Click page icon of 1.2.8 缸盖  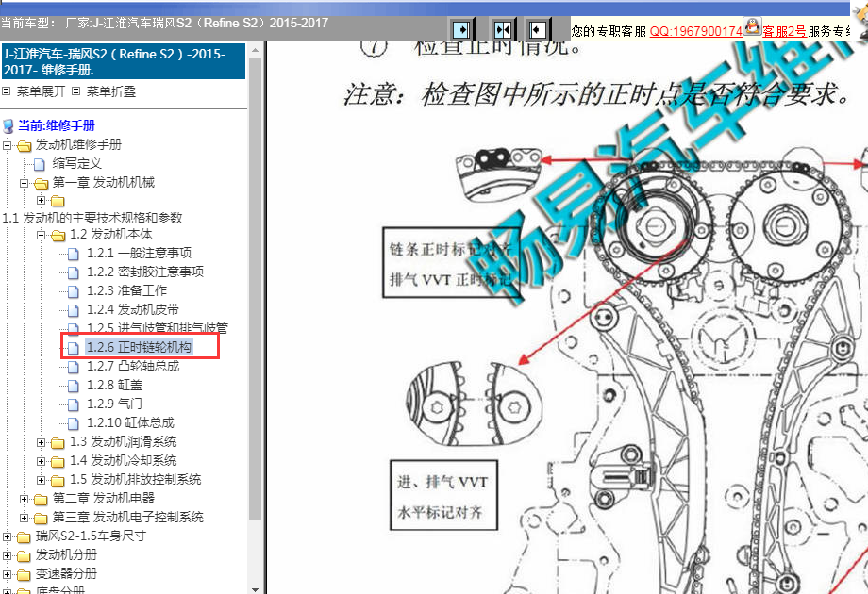click(x=73, y=386)
